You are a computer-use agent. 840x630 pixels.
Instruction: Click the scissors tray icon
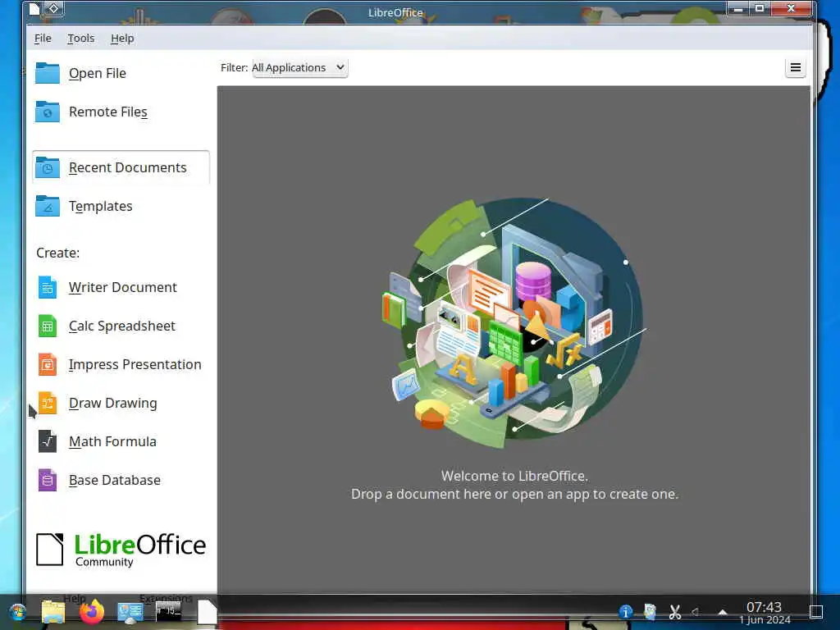(x=674, y=611)
